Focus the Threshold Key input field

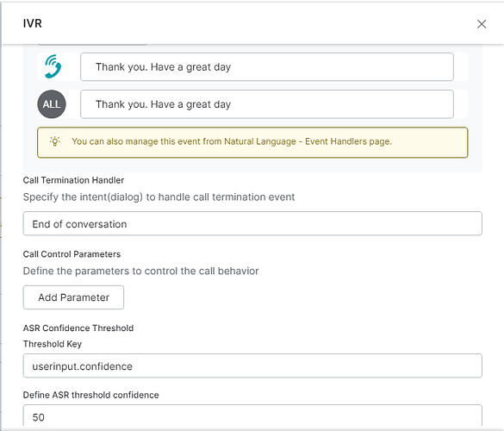pyautogui.click(x=252, y=365)
